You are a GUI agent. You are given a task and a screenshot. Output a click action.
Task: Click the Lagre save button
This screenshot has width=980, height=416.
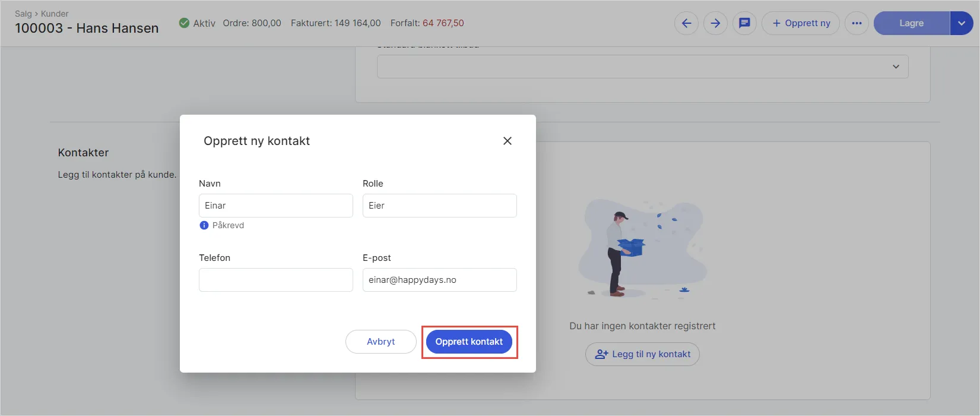pos(911,23)
